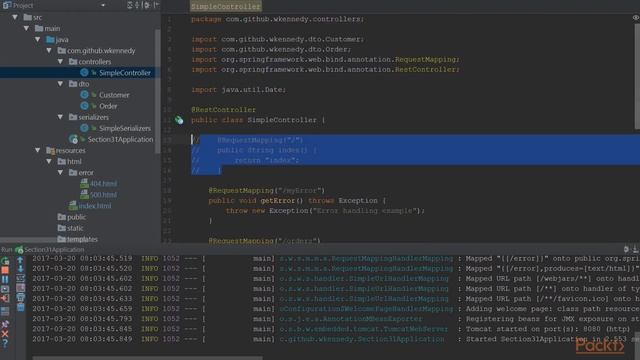Clear console with the trash icon
Viewport: 640px width, 360px height.
tap(20, 307)
